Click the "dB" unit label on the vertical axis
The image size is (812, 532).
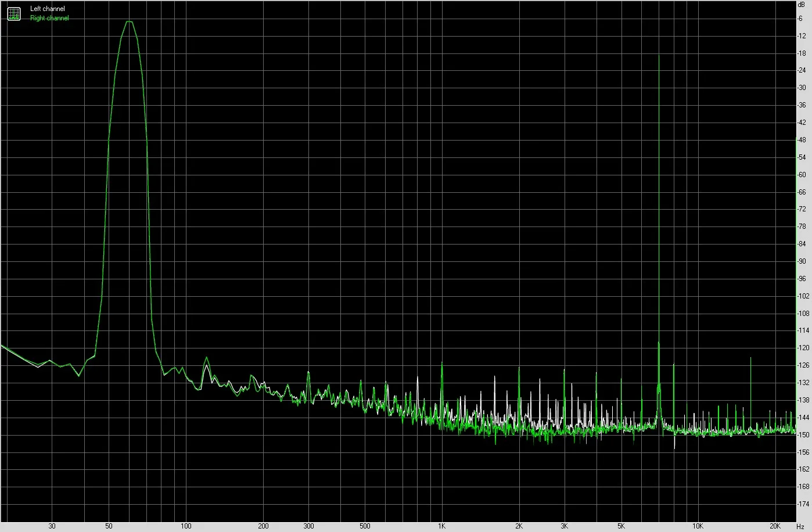click(802, 4)
